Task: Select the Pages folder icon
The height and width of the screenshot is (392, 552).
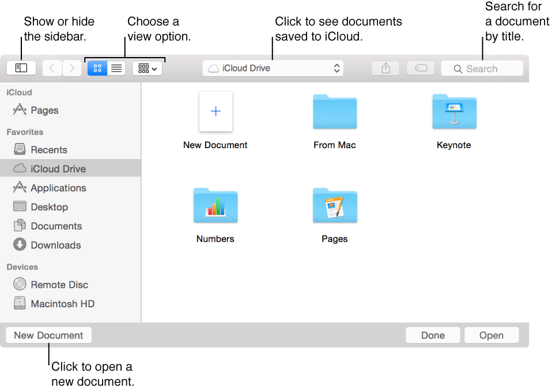Action: (x=335, y=205)
